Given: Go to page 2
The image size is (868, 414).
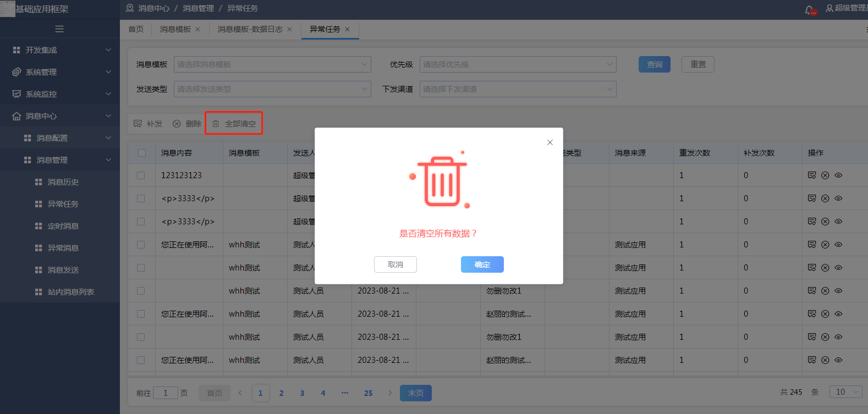Looking at the screenshot, I should pyautogui.click(x=282, y=393).
